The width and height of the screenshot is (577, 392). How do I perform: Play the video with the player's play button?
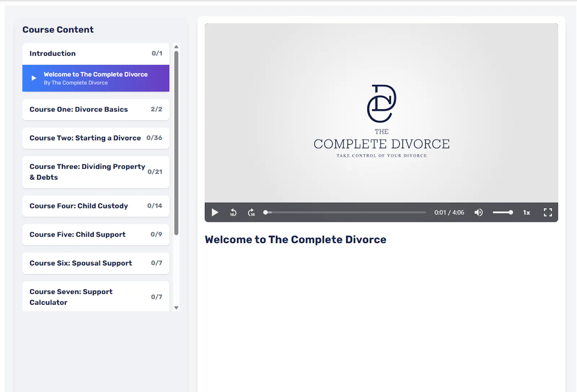(215, 212)
